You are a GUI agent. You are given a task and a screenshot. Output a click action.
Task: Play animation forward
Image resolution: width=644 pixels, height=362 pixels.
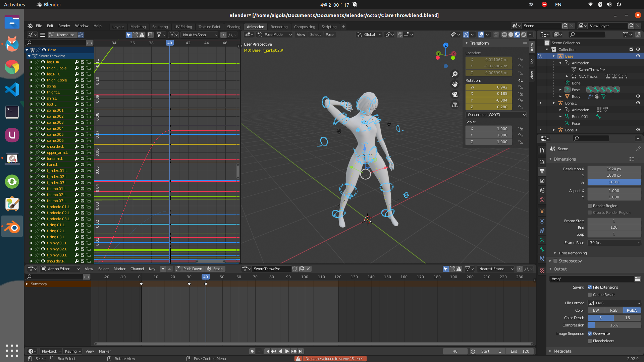(x=287, y=351)
